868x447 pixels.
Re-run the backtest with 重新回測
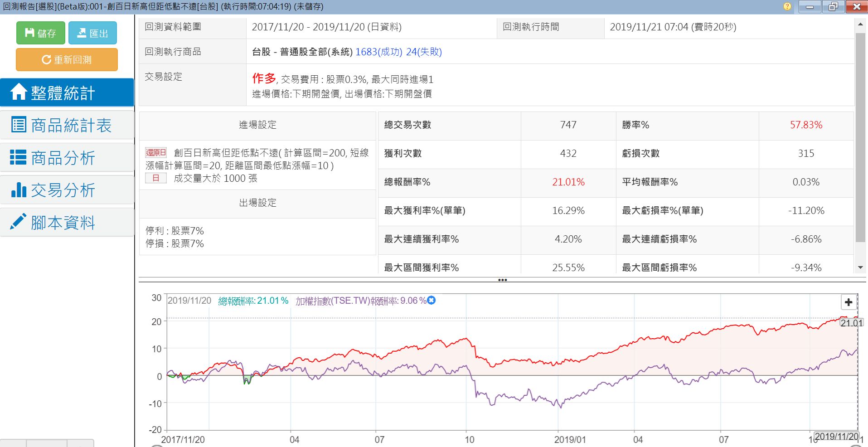click(67, 59)
